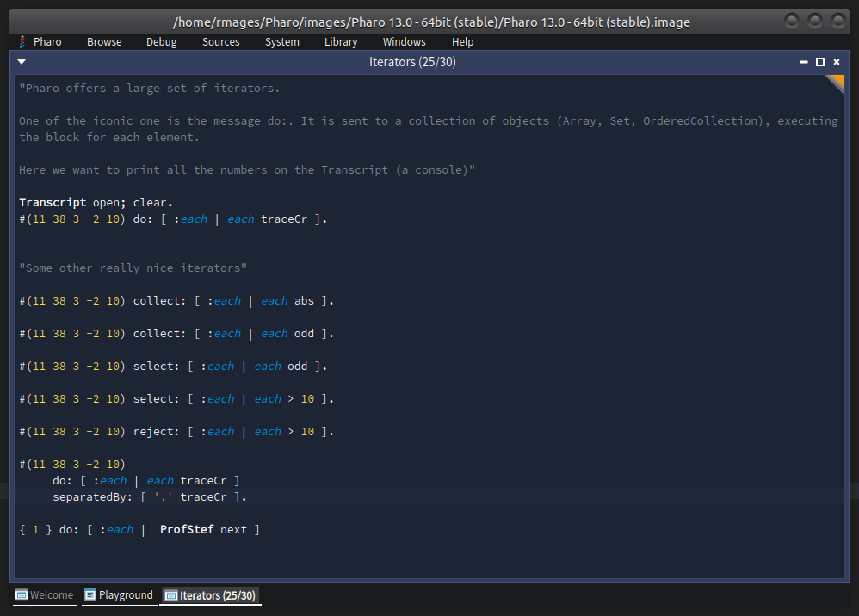Screen dimensions: 859x616
Task: Open the Library menu
Action: point(341,41)
